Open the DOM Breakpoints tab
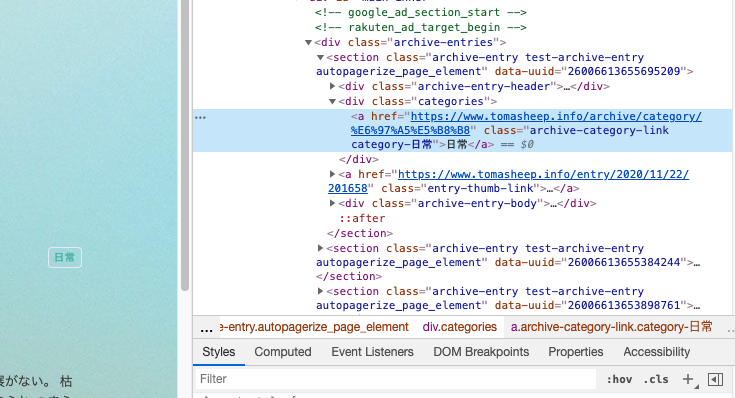Screen dimensions: 735x398 (x=481, y=352)
